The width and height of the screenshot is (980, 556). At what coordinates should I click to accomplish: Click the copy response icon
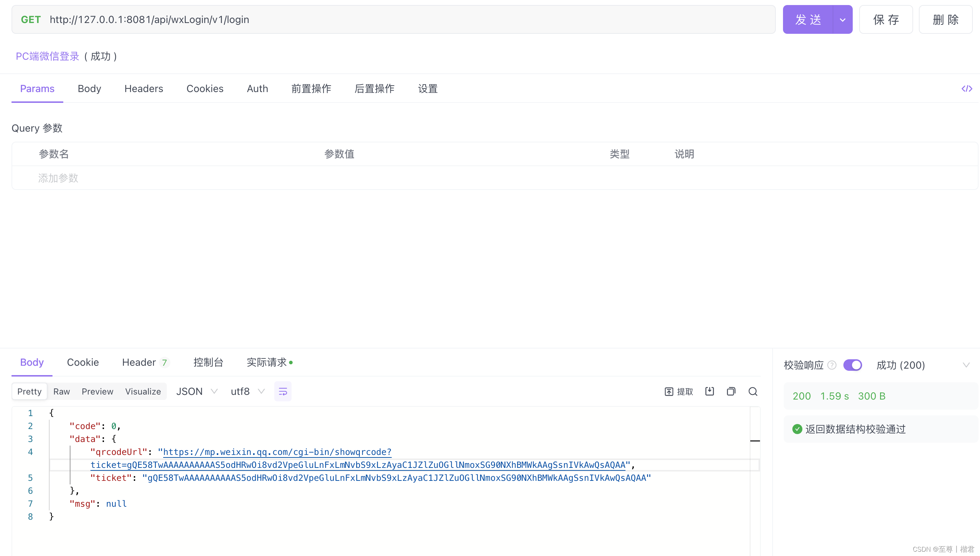(x=732, y=391)
